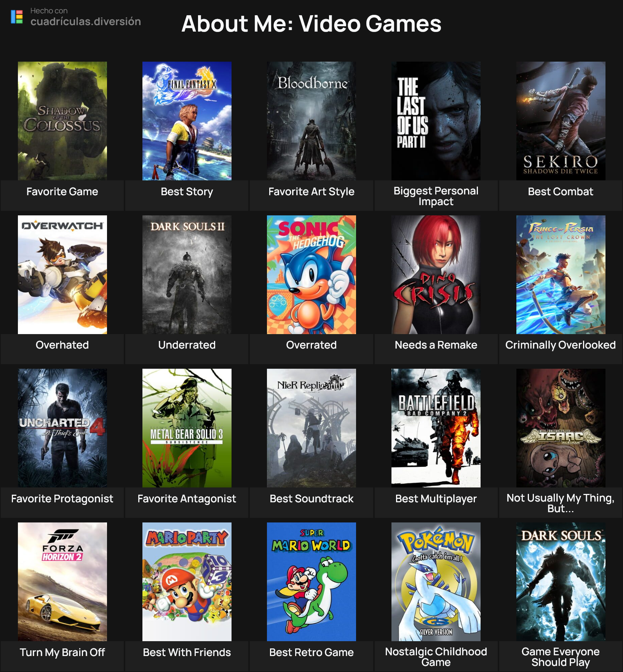Select the Turn My Brain Off label
The image size is (623, 672).
coord(62,653)
